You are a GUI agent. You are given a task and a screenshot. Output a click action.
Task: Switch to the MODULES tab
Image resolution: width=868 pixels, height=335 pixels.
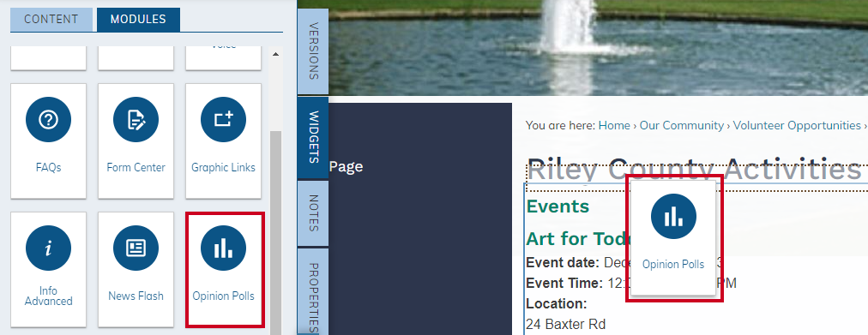click(138, 20)
